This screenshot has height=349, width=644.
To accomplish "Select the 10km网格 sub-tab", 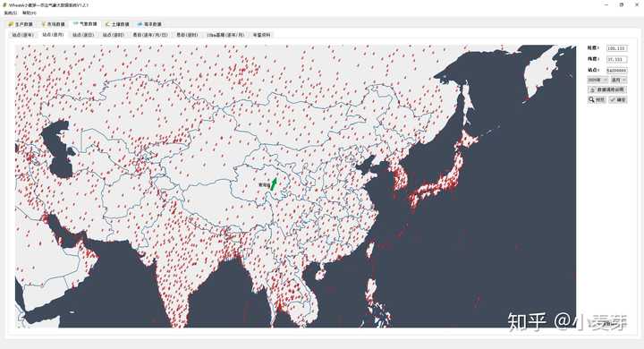I will pyautogui.click(x=225, y=35).
